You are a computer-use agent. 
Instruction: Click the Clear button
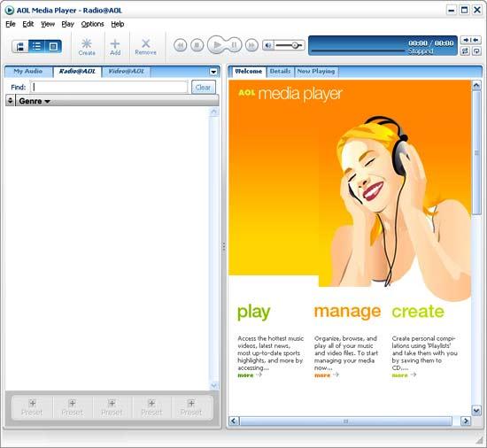tap(203, 88)
